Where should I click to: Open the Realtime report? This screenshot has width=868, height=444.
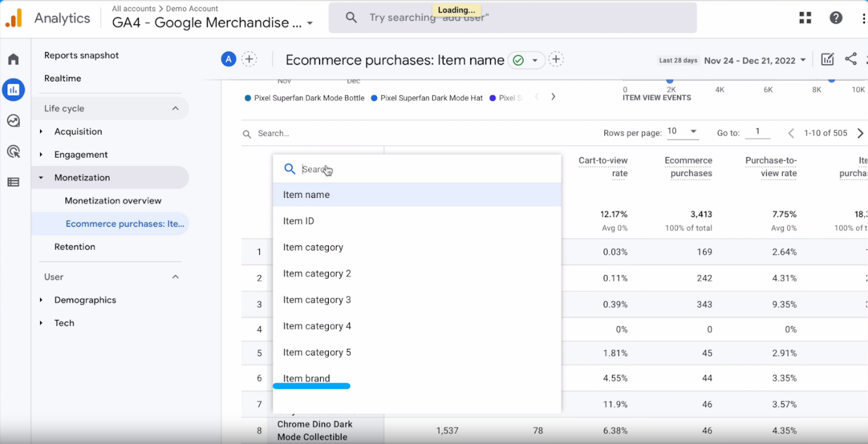tap(63, 78)
